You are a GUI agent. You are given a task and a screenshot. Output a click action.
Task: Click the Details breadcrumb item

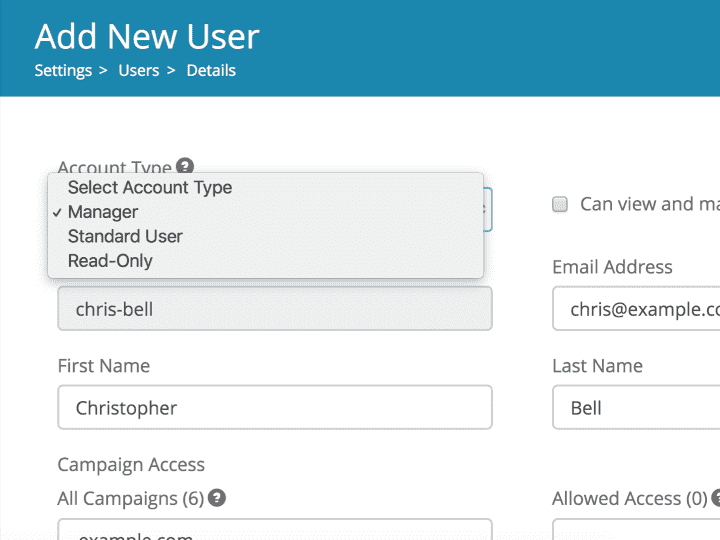211,71
